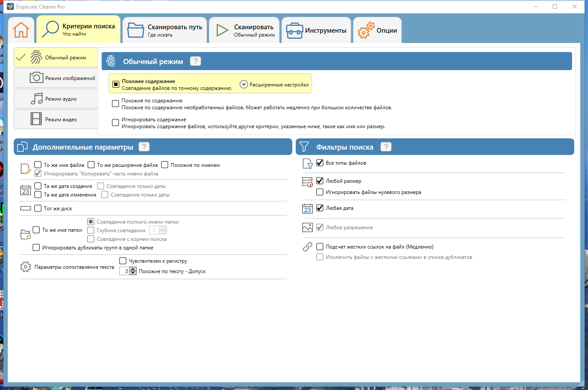Enable Похожие по содержанию option
Image resolution: width=588 pixels, height=390 pixels.
tap(115, 104)
